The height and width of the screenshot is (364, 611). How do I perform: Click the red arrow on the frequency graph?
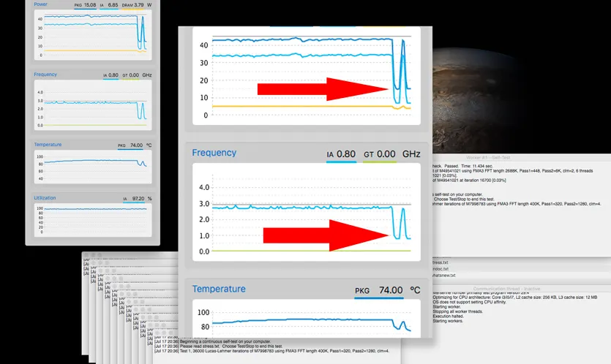click(x=326, y=234)
